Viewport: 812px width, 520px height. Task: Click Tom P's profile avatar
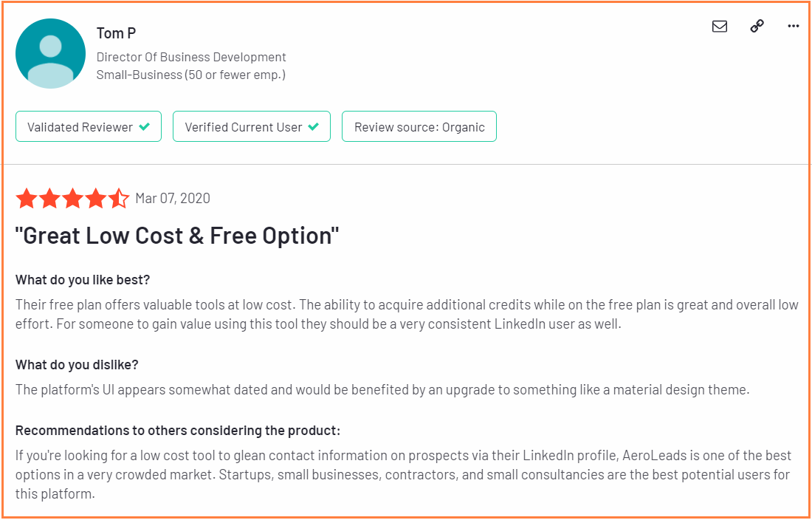[x=51, y=53]
